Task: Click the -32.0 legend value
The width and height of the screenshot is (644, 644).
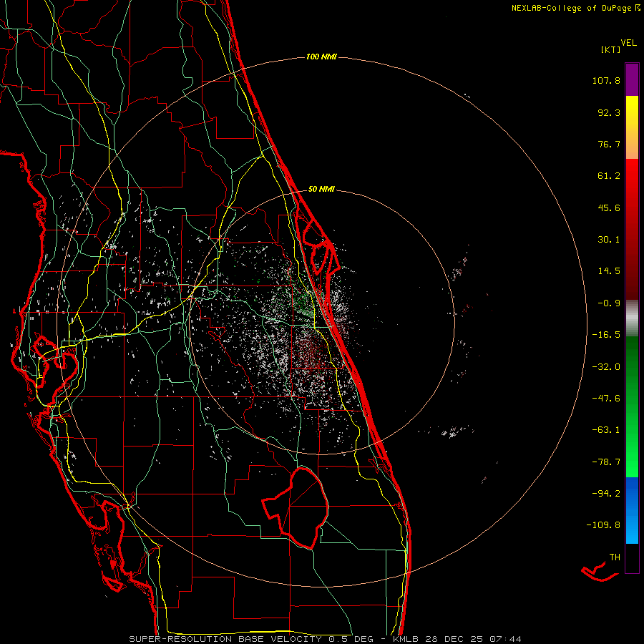Action: (606, 367)
